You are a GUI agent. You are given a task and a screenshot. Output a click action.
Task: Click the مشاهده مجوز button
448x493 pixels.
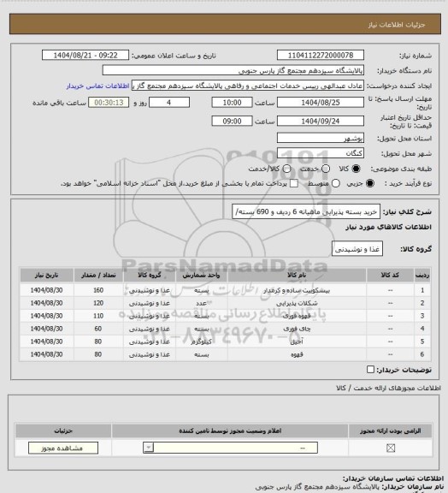pyautogui.click(x=63, y=448)
